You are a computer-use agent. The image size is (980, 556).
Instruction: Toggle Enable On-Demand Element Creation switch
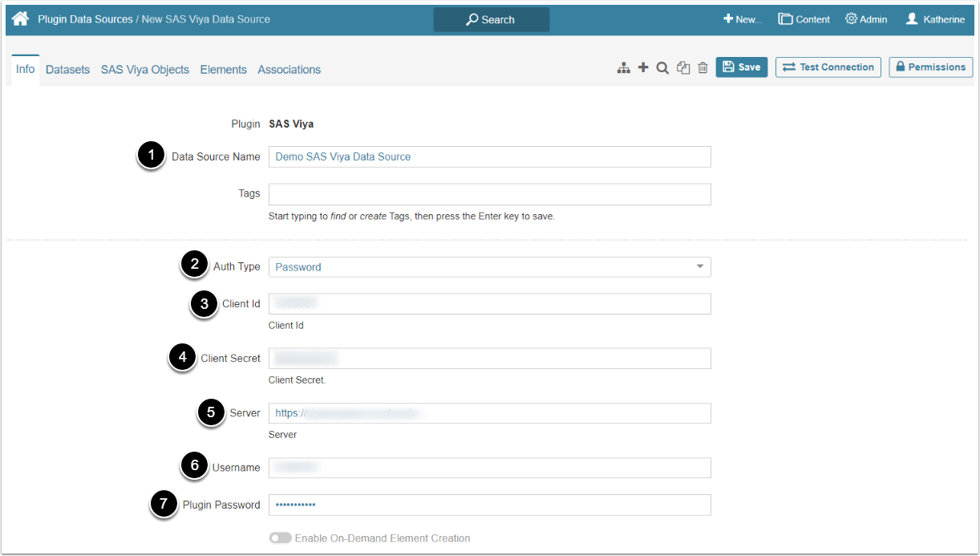tap(281, 538)
